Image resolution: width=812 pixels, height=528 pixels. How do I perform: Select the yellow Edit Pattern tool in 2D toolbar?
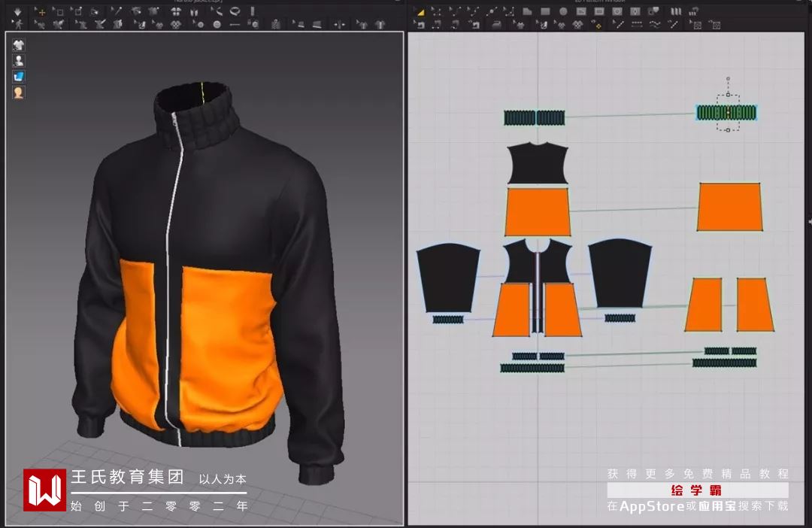coord(420,11)
